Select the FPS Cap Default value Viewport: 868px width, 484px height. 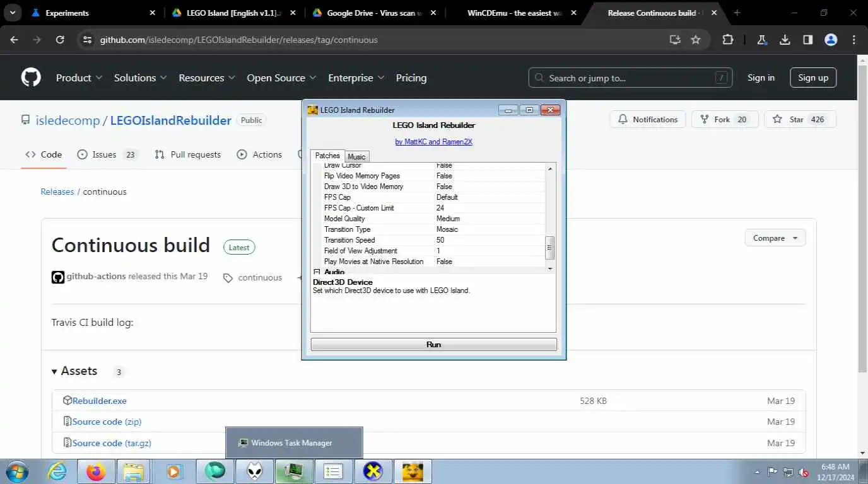(x=447, y=197)
